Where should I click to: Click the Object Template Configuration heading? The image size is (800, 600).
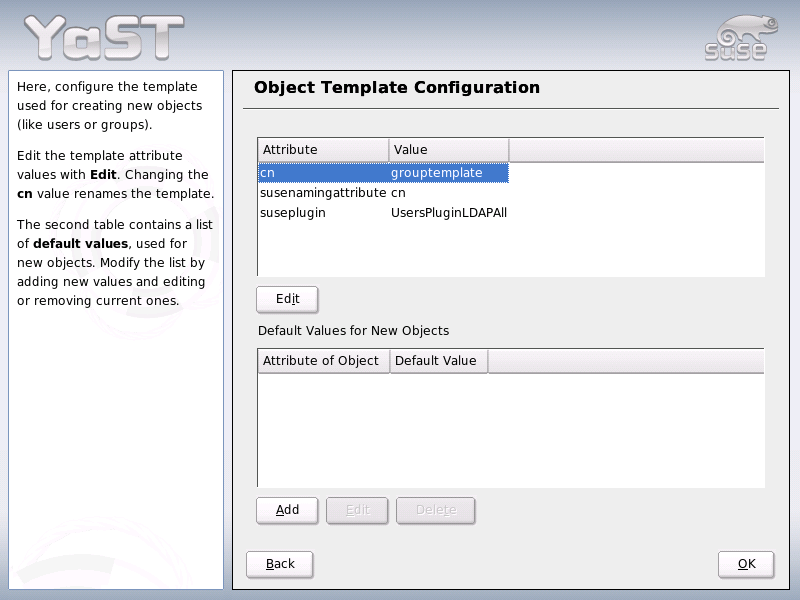tap(397, 88)
